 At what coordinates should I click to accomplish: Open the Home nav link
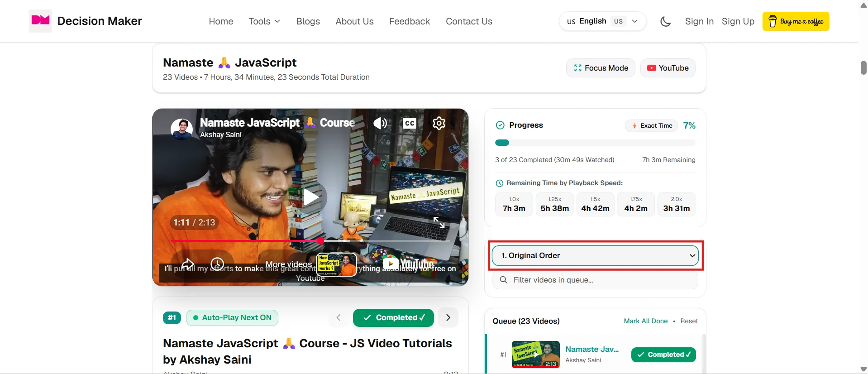(221, 21)
